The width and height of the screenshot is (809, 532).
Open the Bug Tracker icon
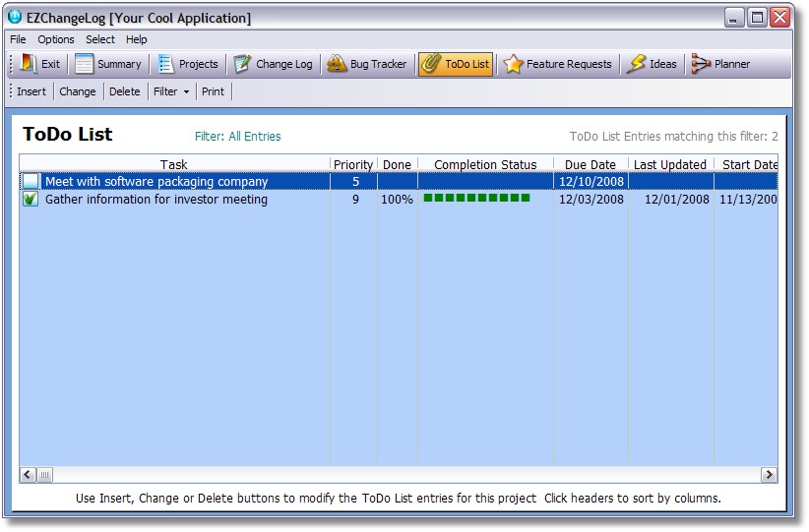[337, 64]
